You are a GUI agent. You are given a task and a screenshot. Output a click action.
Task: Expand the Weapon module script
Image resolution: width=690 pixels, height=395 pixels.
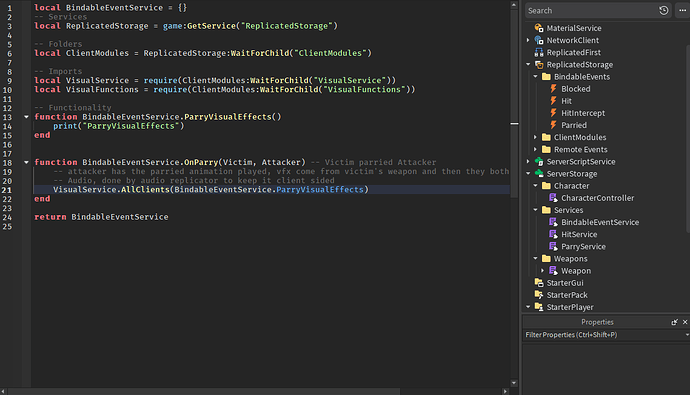coord(543,271)
